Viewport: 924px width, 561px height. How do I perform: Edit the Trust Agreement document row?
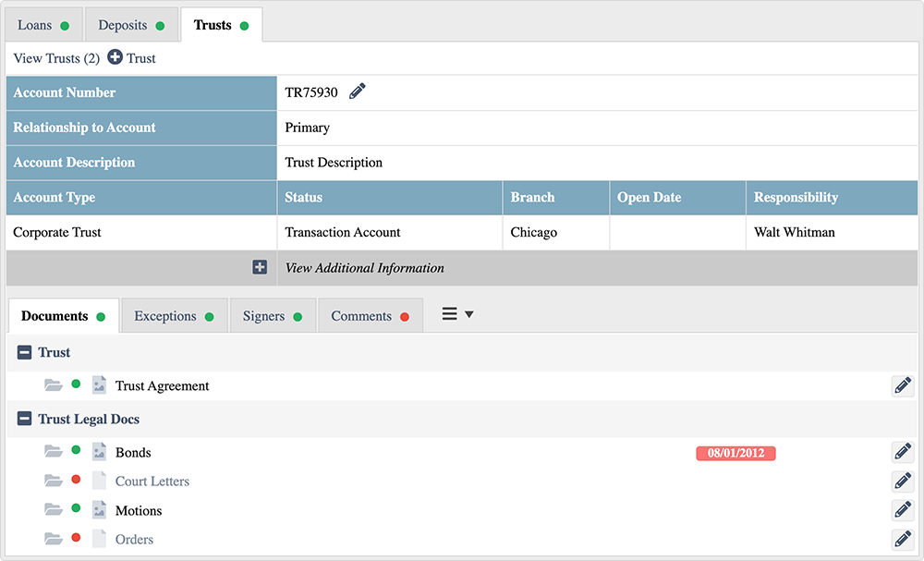[x=902, y=386]
